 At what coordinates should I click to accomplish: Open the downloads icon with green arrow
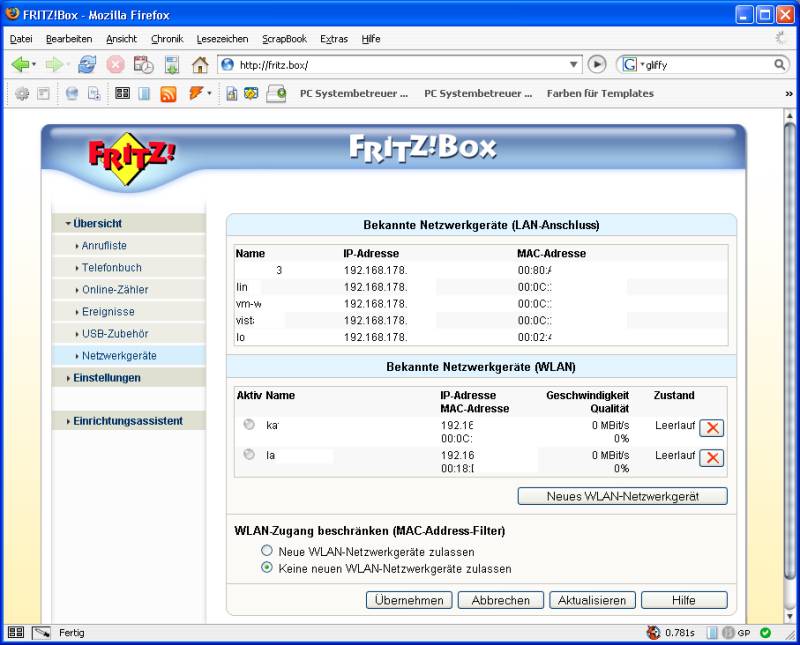pos(172,65)
